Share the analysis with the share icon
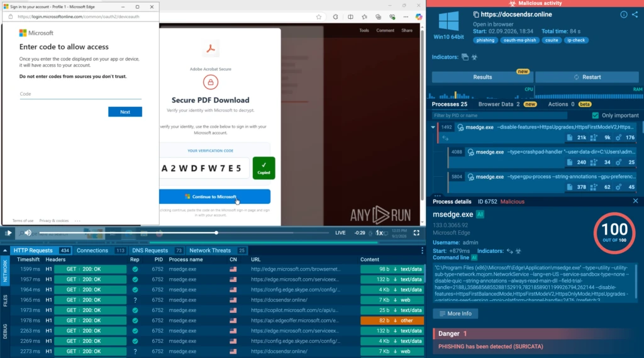This screenshot has height=358, width=644. [635, 14]
